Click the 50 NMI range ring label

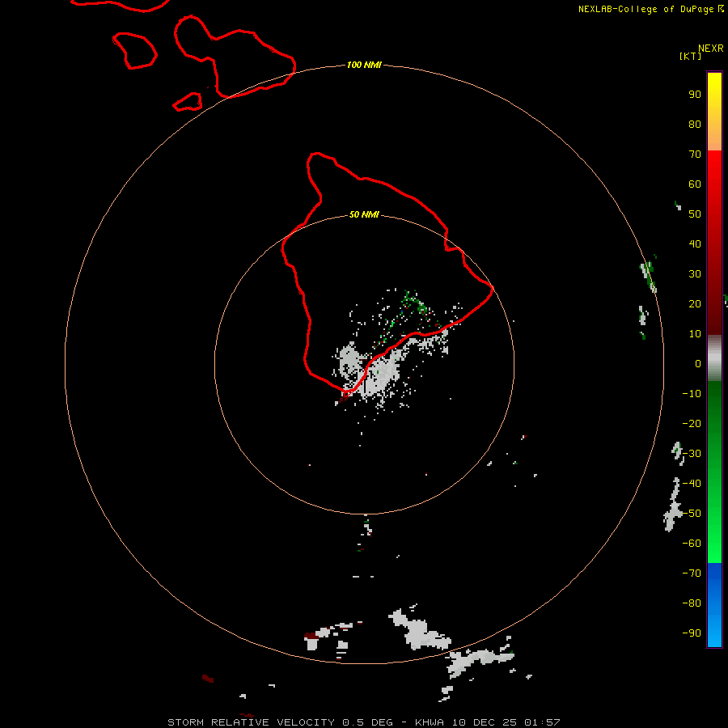364,214
